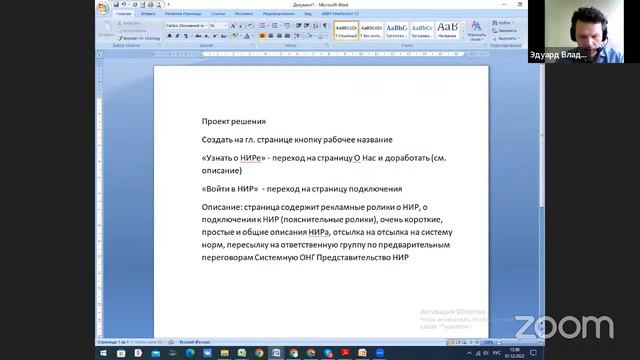640x360 pixels.
Task: Click the zoom slider in the status bar
Action: (x=519, y=342)
